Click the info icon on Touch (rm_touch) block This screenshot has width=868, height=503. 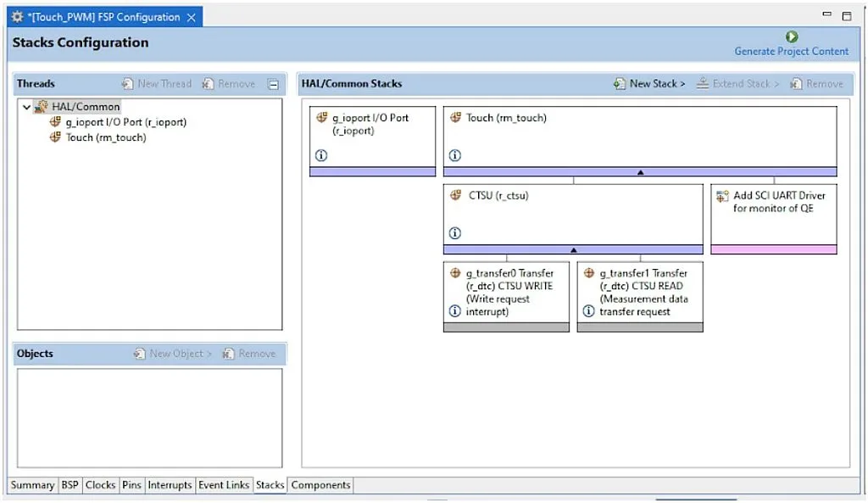[456, 155]
